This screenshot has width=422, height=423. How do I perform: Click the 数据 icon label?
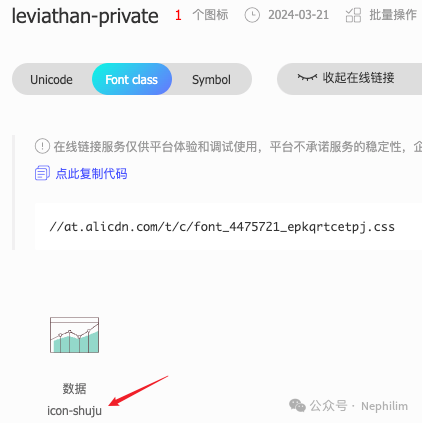(x=74, y=389)
